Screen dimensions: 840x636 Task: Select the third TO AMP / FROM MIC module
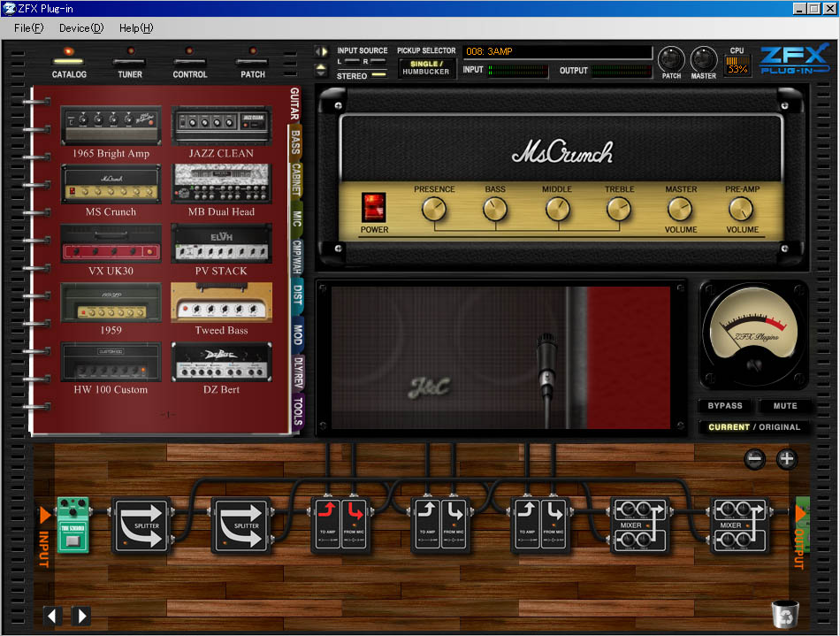540,525
